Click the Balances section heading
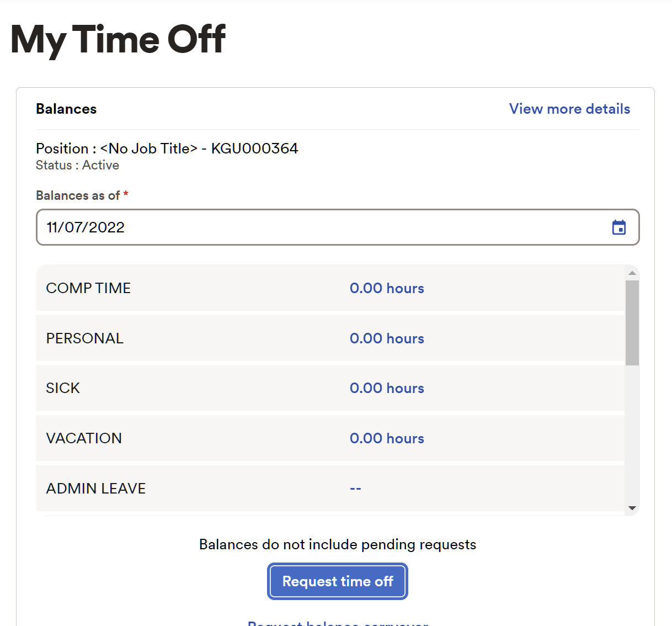This screenshot has width=672, height=626. tap(66, 109)
